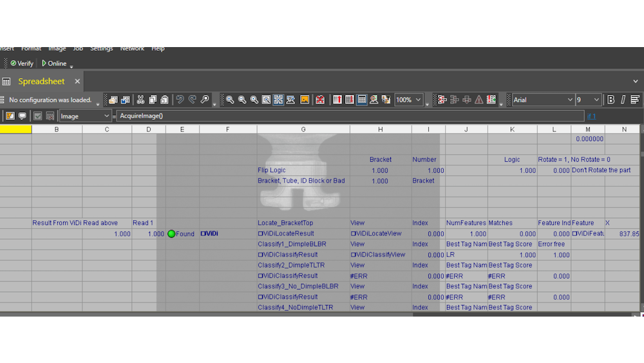Save the job with floppy icon

[x=126, y=100]
